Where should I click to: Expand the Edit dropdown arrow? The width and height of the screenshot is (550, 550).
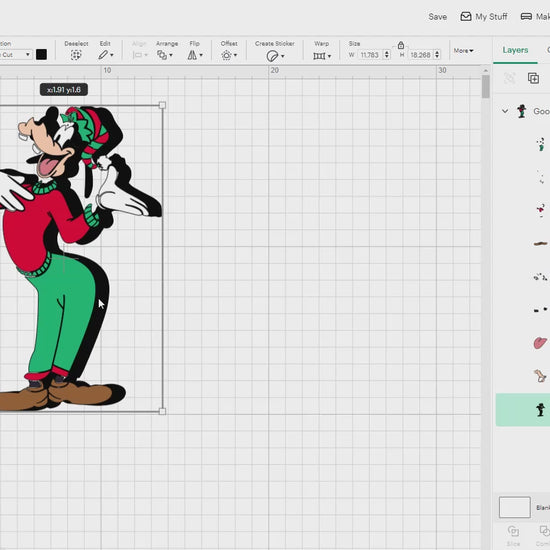tap(112, 55)
